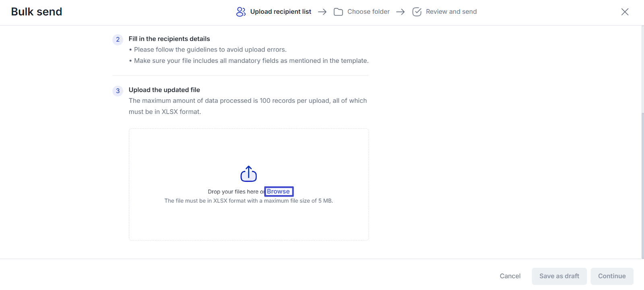Open the Review and send step label
Image resolution: width=644 pixels, height=290 pixels.
pyautogui.click(x=451, y=12)
